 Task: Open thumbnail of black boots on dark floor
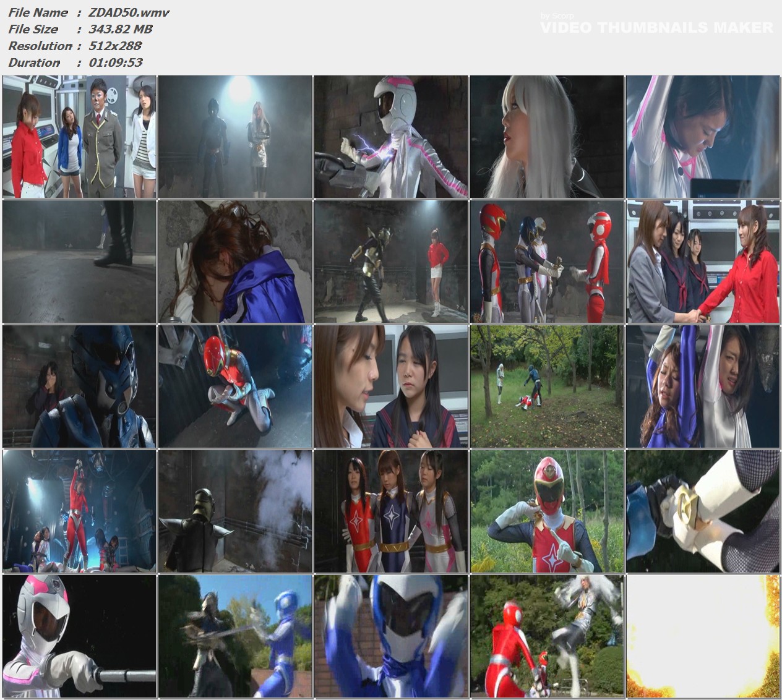(x=80, y=262)
